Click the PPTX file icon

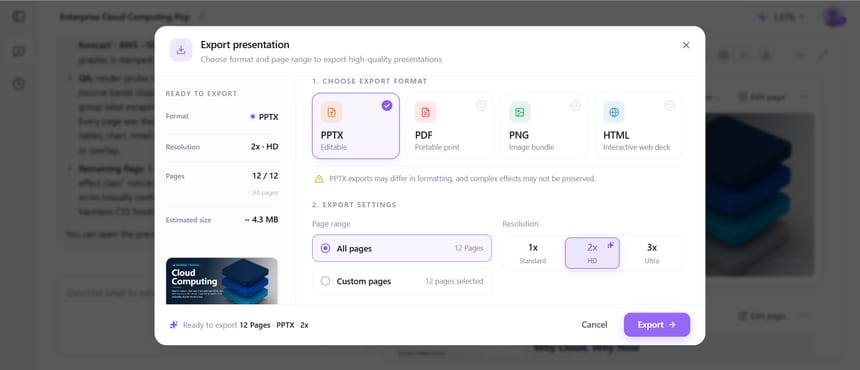click(331, 112)
